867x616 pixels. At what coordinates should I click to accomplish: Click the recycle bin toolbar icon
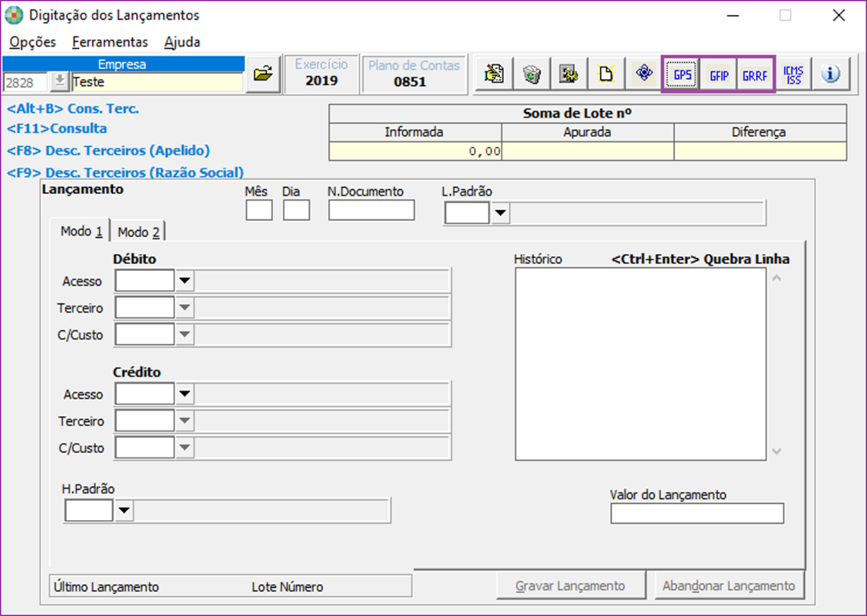coord(531,74)
